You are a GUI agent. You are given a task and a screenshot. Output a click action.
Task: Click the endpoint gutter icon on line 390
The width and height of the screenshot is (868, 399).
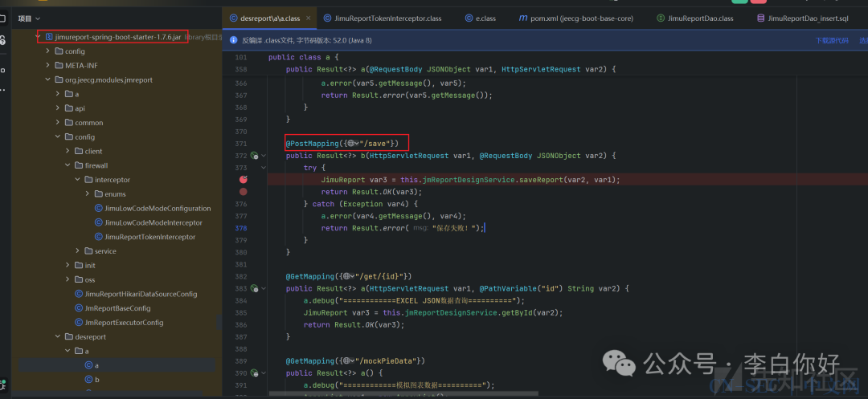pos(254,373)
